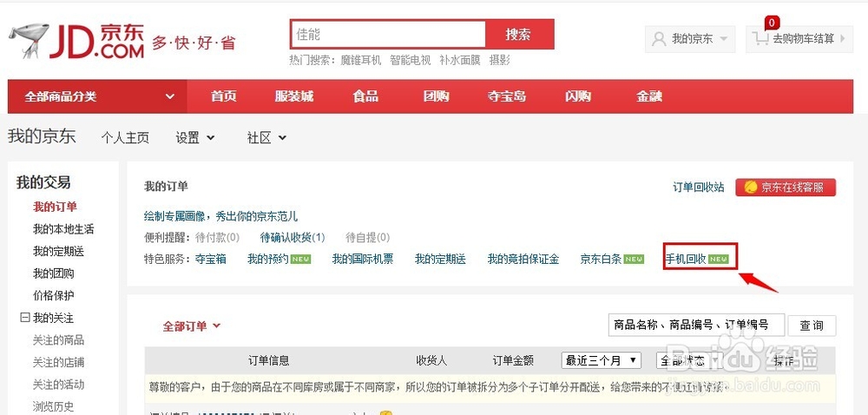868x415 pixels.
Task: Click the 我的京东 page heading
Action: pyautogui.click(x=42, y=136)
